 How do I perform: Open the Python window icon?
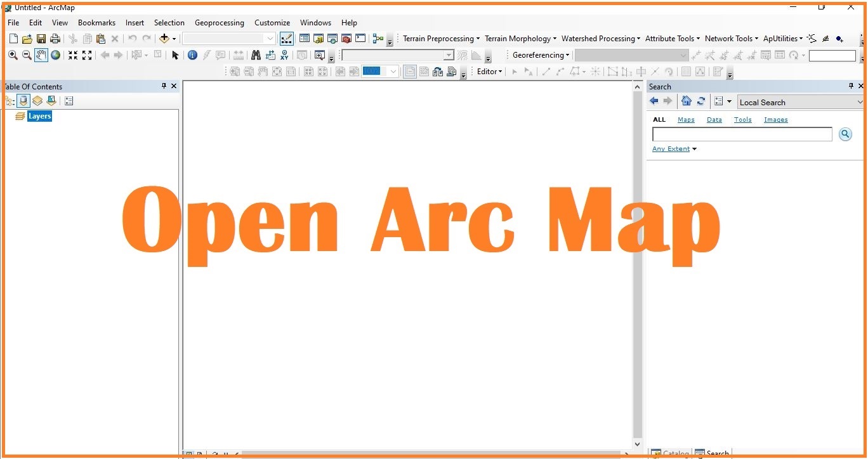point(360,39)
